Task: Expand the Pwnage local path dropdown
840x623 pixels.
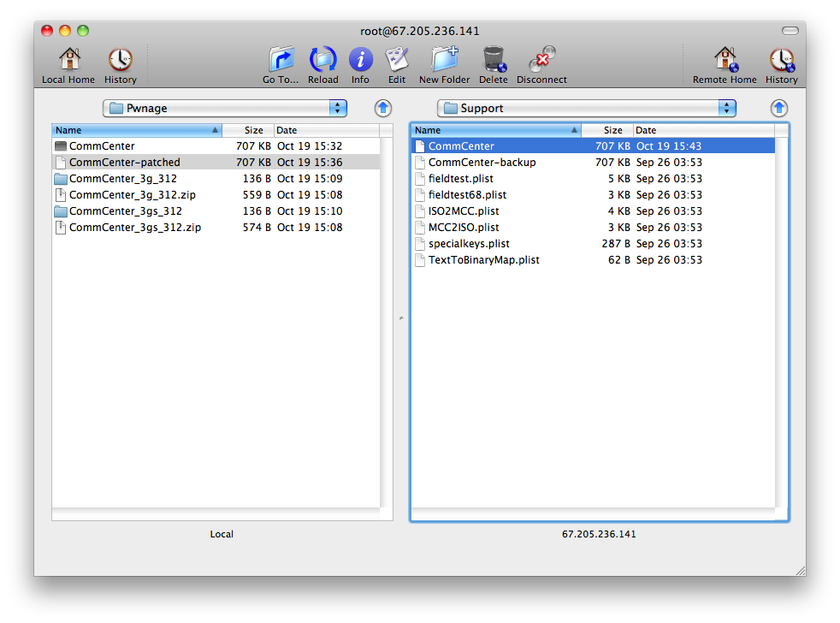Action: point(339,109)
